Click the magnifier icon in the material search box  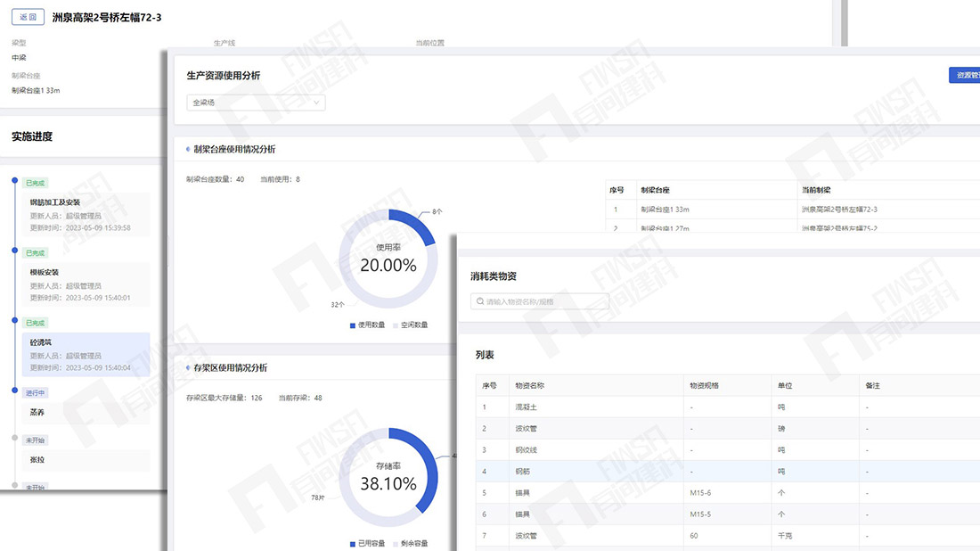point(480,301)
